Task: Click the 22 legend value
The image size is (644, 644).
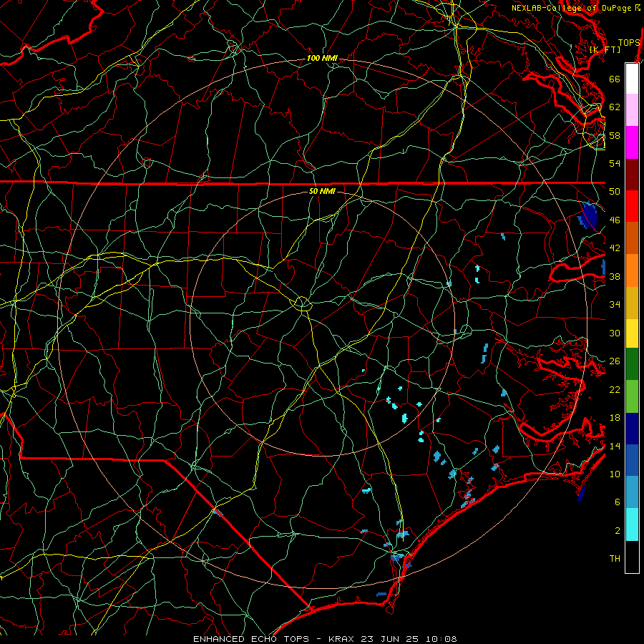Action: [615, 389]
